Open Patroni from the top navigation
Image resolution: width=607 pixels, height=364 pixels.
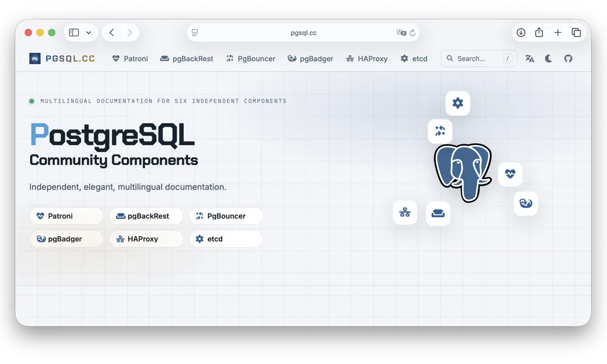click(130, 58)
